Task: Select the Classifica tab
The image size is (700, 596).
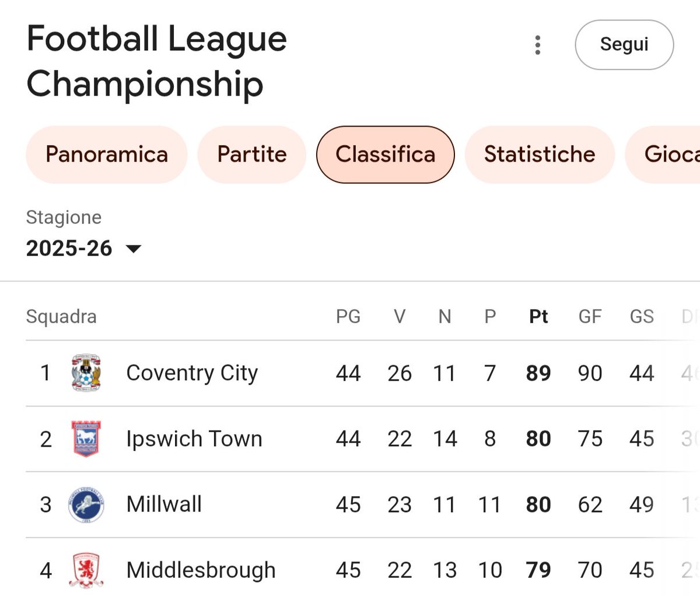Action: coord(386,155)
